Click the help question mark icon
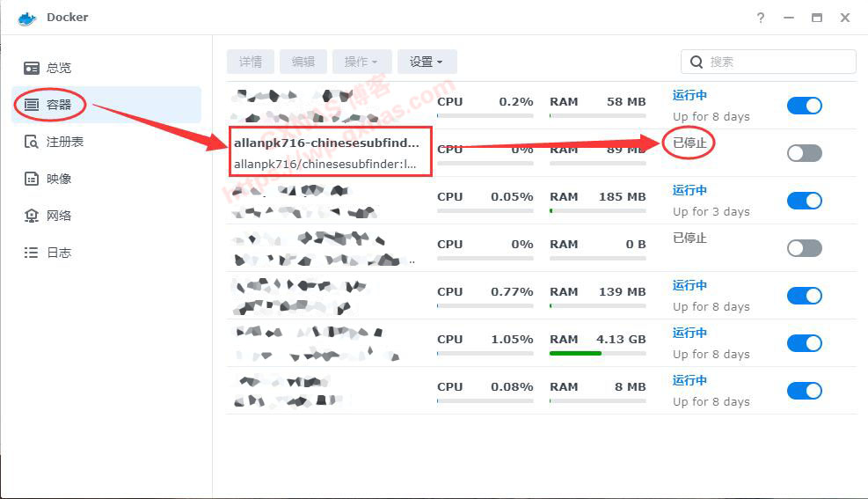Image resolution: width=868 pixels, height=499 pixels. pos(761,18)
